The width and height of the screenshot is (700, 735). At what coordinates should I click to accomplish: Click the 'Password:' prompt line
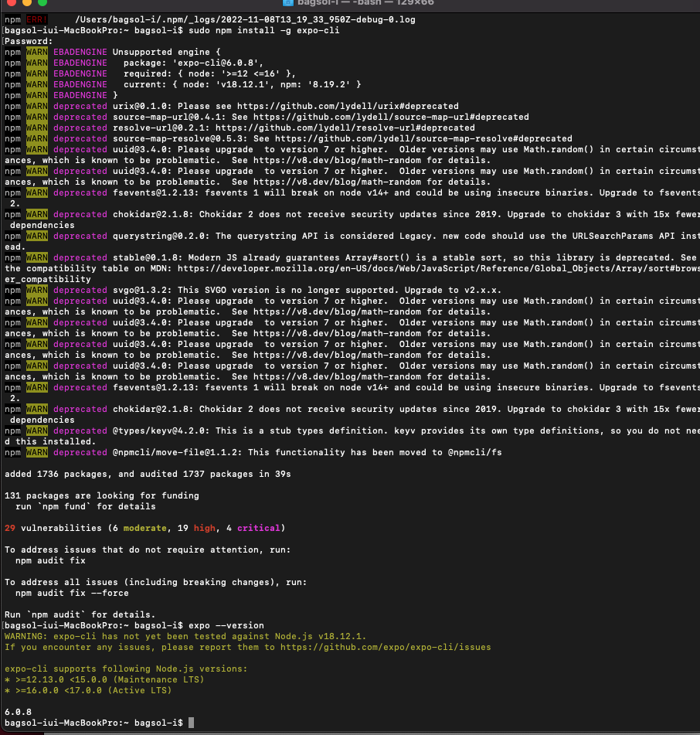click(29, 41)
